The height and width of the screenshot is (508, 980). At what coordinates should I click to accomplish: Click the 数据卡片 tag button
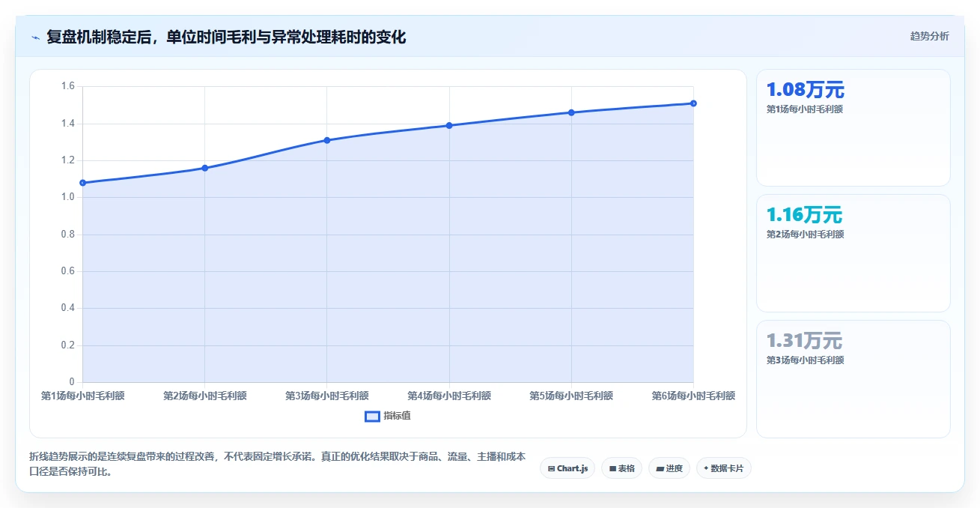[x=723, y=468]
